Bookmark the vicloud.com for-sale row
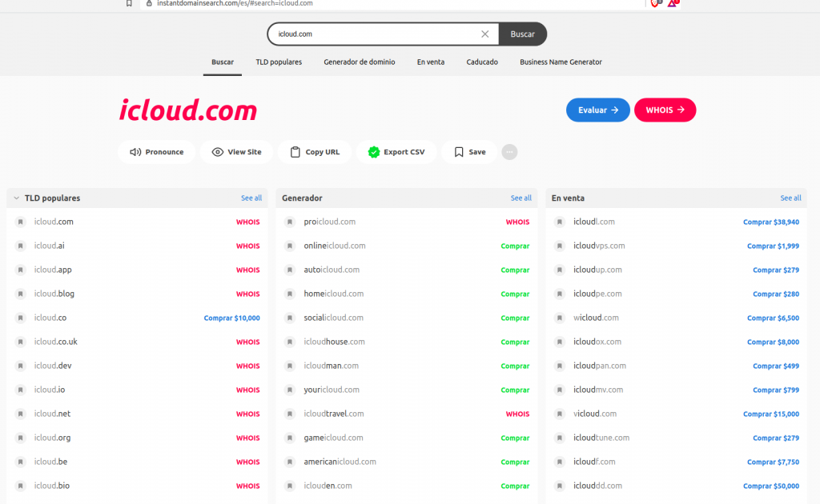 coord(560,414)
